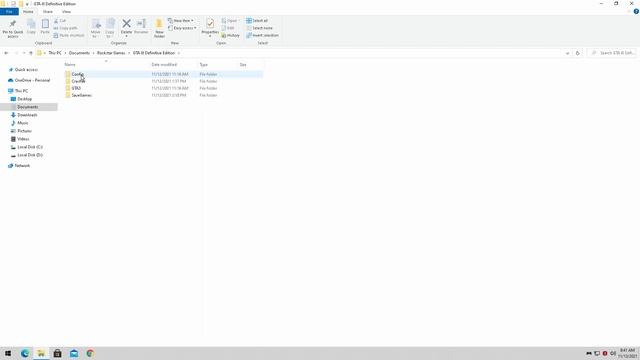Image resolution: width=640 pixels, height=360 pixels.
Task: Click the Edit icon in Open group
Action: [228, 28]
